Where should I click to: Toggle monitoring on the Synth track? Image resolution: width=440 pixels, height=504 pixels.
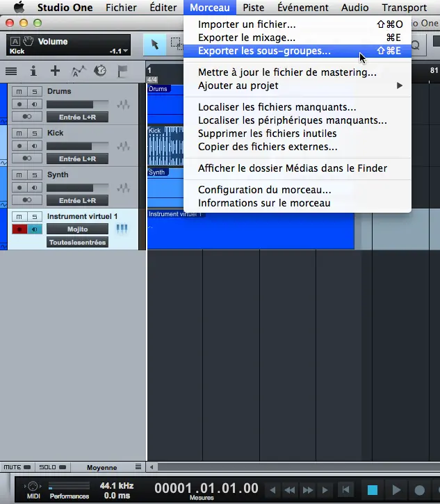33,188
